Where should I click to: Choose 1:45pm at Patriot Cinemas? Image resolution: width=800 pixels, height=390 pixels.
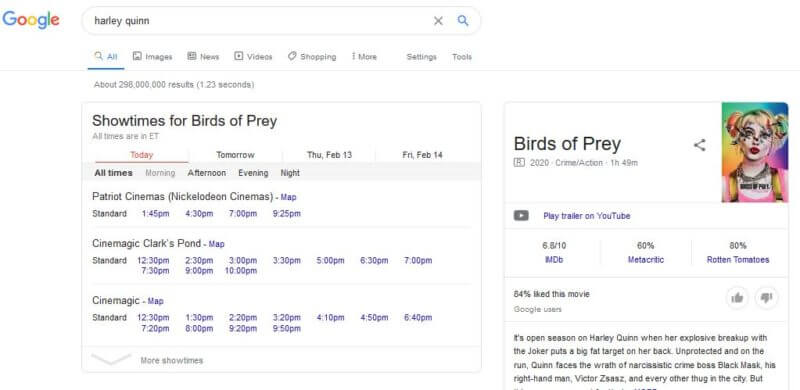pyautogui.click(x=156, y=213)
